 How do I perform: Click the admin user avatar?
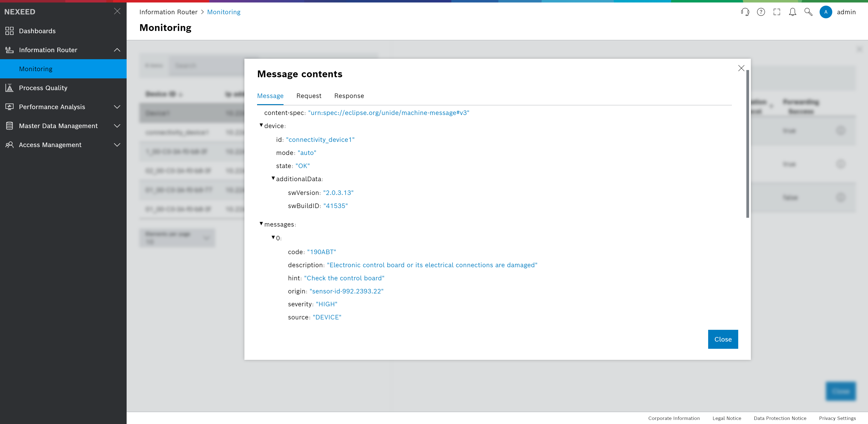coord(826,12)
